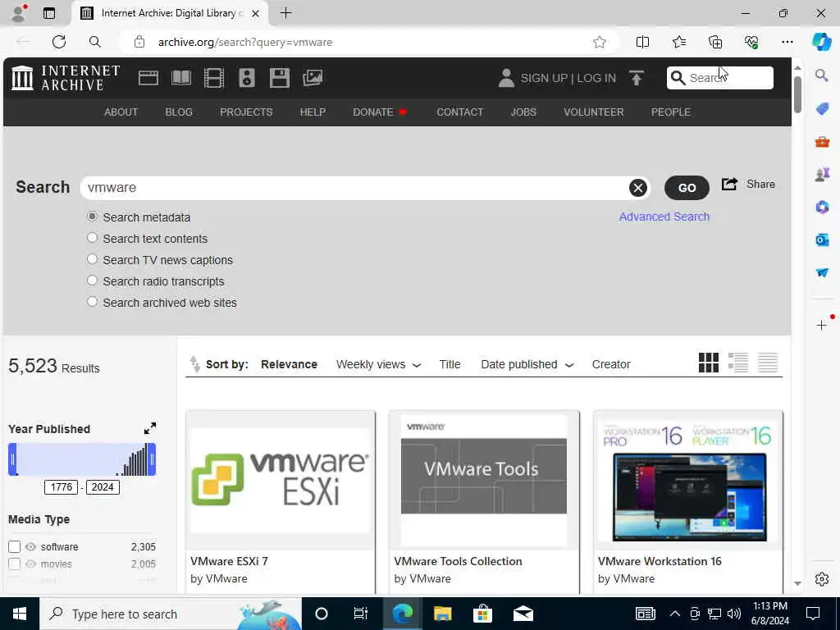Open the Audio speaker icon
840x630 pixels.
(246, 78)
